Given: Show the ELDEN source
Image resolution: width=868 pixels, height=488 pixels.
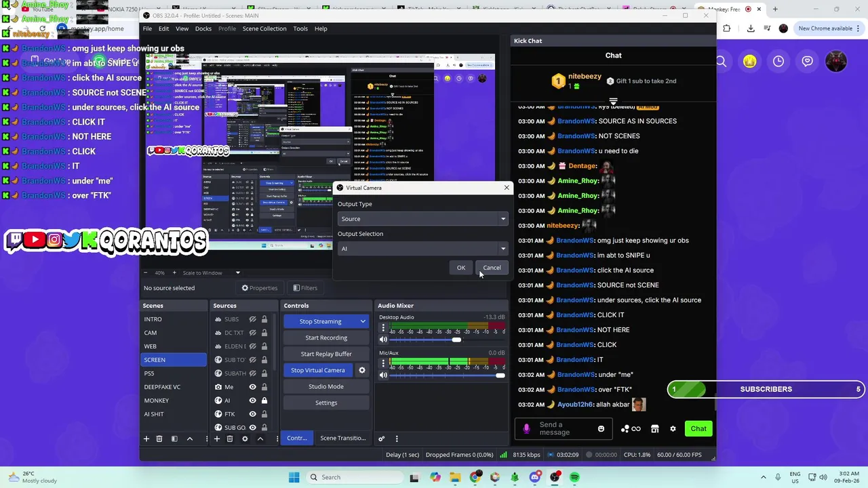Looking at the screenshot, I should coord(252,346).
